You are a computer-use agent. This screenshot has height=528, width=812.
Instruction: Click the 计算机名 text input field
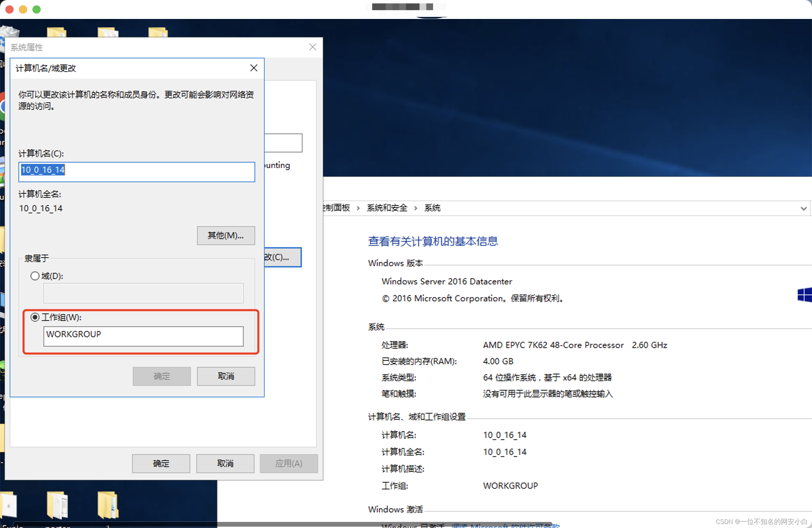(x=136, y=172)
